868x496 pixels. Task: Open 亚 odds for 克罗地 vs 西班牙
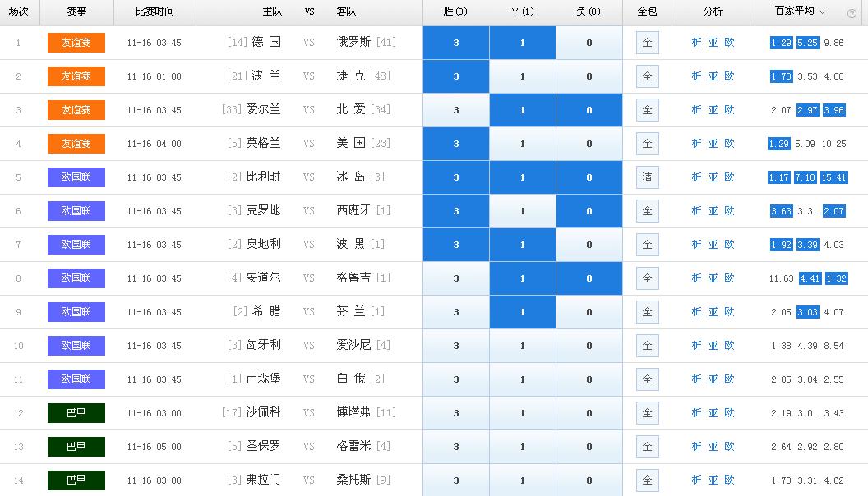click(x=713, y=211)
